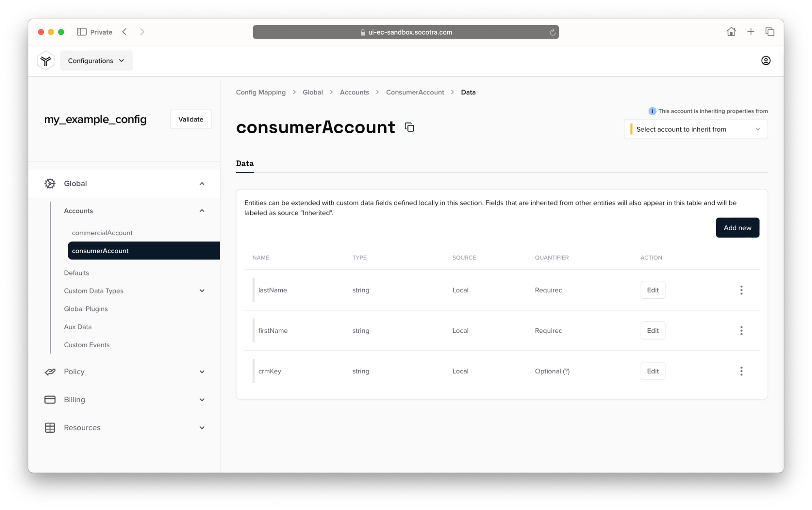The width and height of the screenshot is (812, 510).
Task: Click the Validate button
Action: pyautogui.click(x=191, y=119)
